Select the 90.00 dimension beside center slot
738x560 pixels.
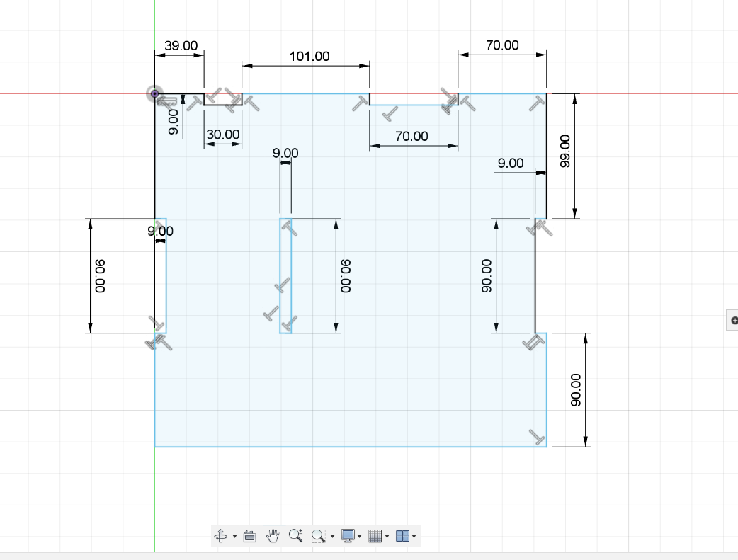[x=346, y=276]
